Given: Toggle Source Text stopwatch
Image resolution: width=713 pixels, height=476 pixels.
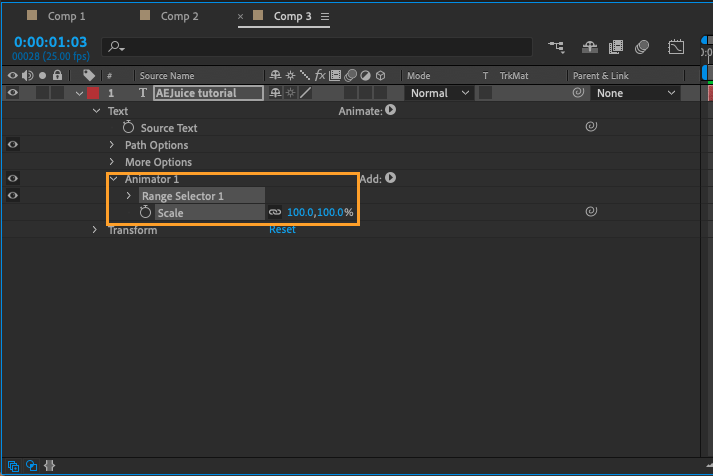Looking at the screenshot, I should click(x=128, y=127).
